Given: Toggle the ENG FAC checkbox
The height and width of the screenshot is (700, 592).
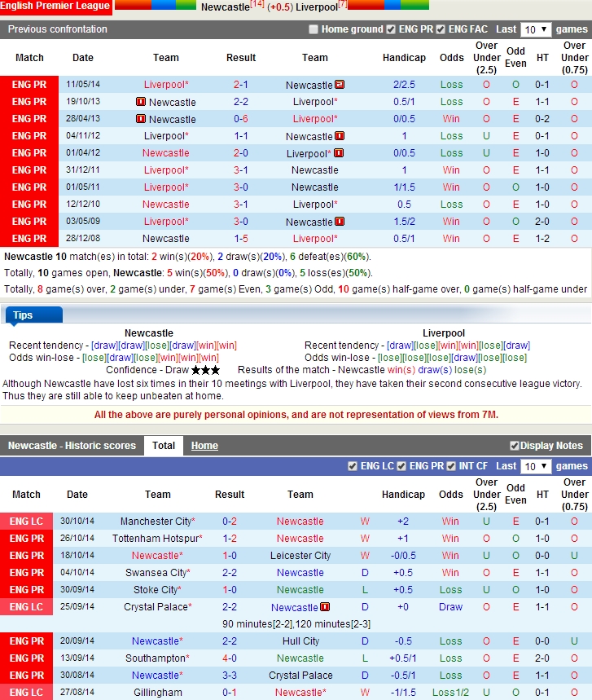Looking at the screenshot, I should [441, 29].
